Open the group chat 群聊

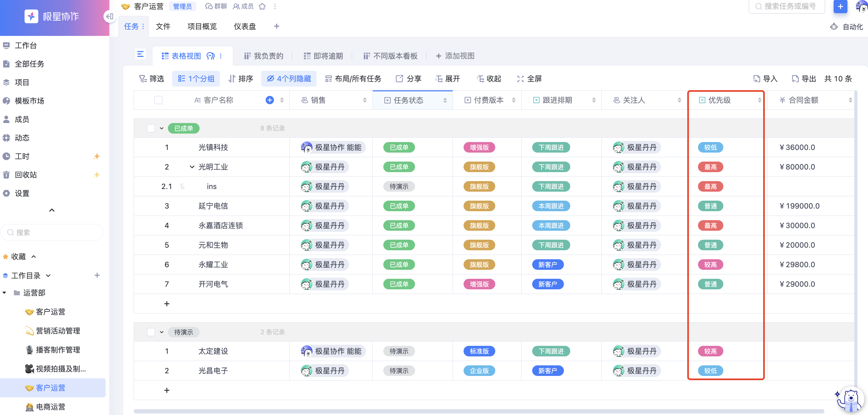click(x=216, y=6)
